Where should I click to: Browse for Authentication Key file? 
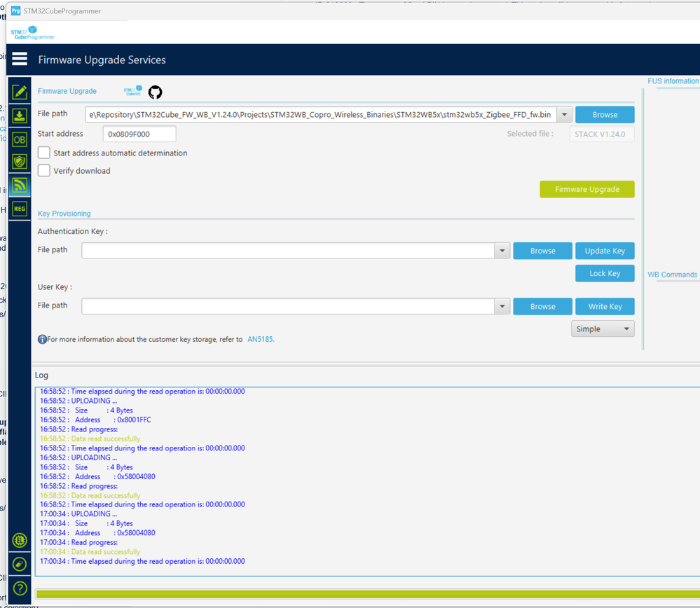543,251
